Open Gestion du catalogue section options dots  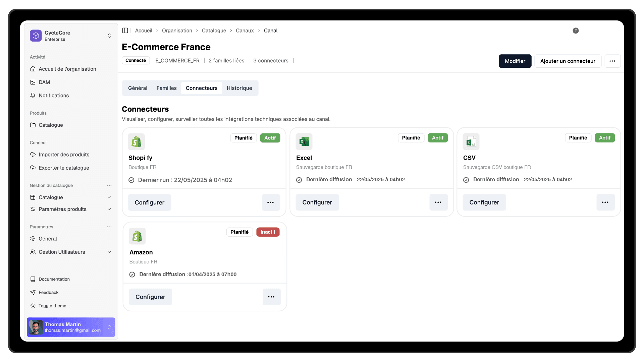[x=109, y=185]
